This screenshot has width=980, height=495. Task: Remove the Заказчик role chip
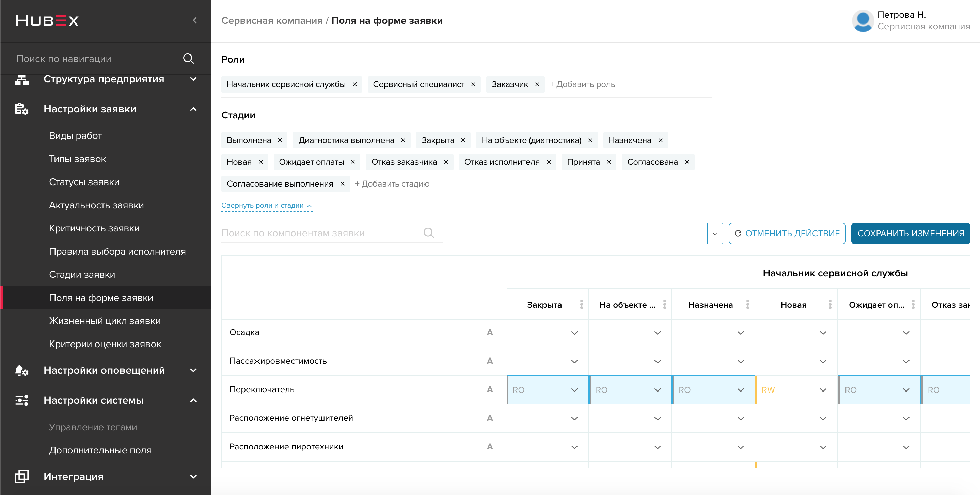tap(537, 84)
